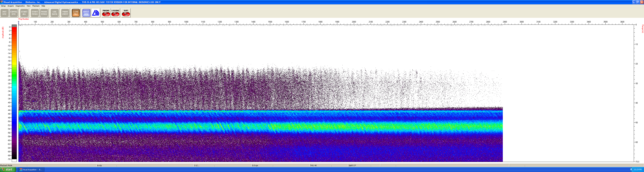Open the Acquire menu
The width and height of the screenshot is (644, 172).
[11, 6]
